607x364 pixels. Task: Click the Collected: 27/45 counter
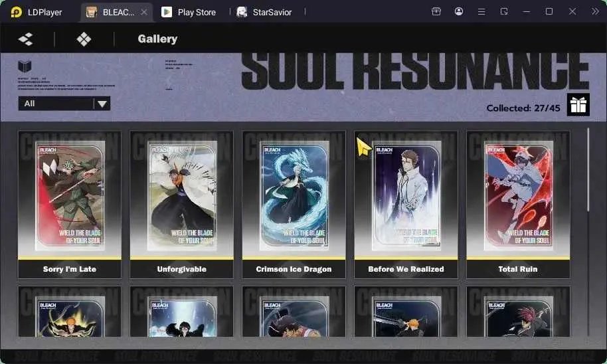pyautogui.click(x=523, y=108)
